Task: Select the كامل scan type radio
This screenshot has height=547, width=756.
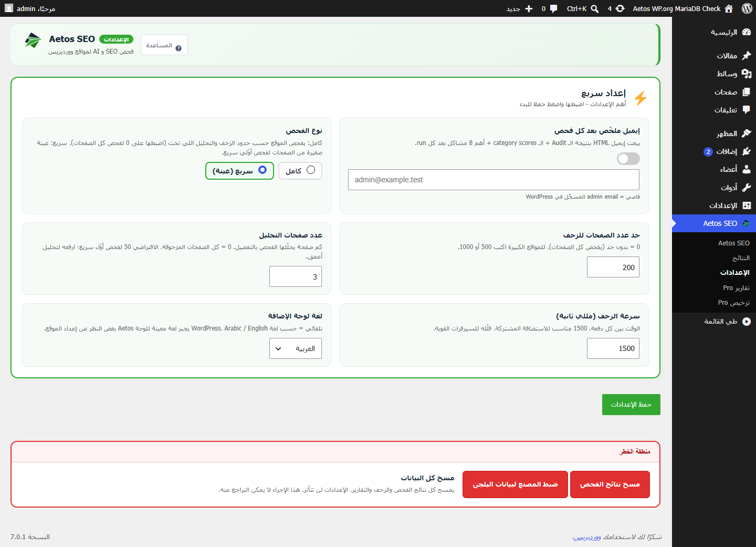Action: pos(311,170)
